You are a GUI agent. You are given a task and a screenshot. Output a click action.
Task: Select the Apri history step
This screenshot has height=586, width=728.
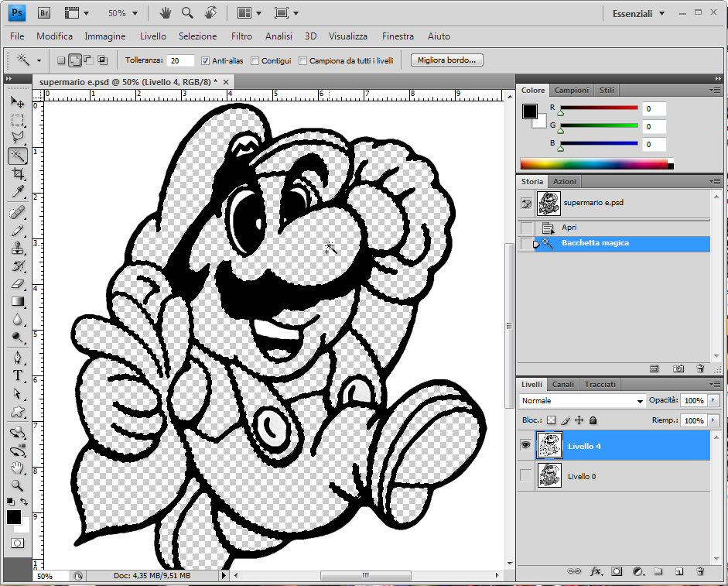click(x=569, y=228)
